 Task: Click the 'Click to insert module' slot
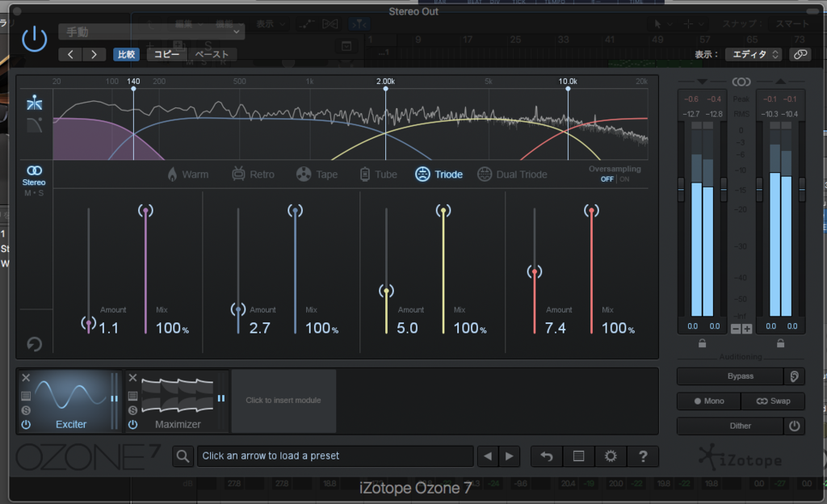[x=283, y=401]
